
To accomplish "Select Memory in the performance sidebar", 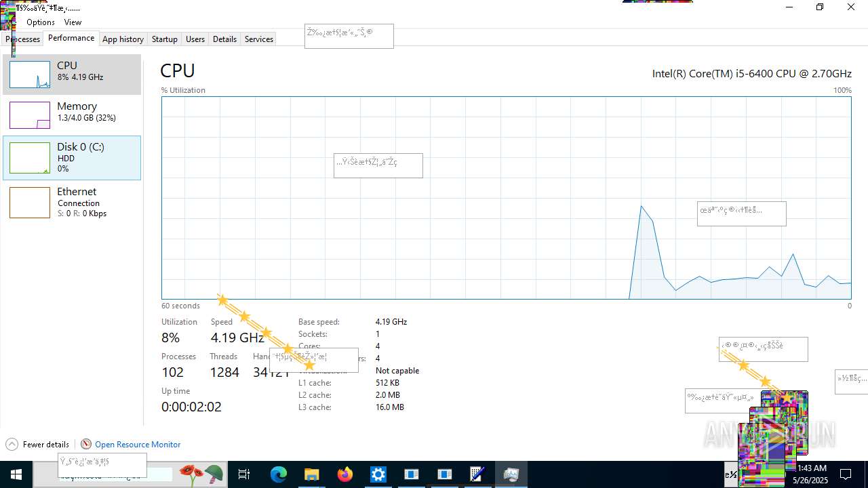I will 72,115.
